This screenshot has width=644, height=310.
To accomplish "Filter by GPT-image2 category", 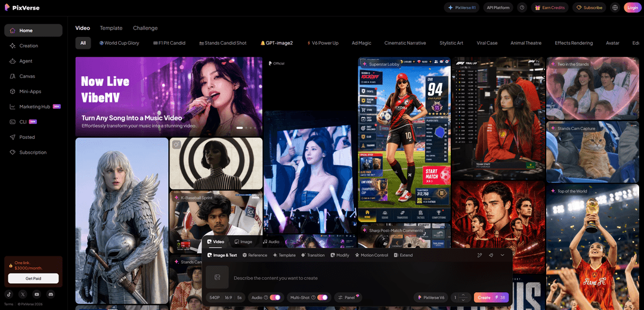I will coord(277,43).
